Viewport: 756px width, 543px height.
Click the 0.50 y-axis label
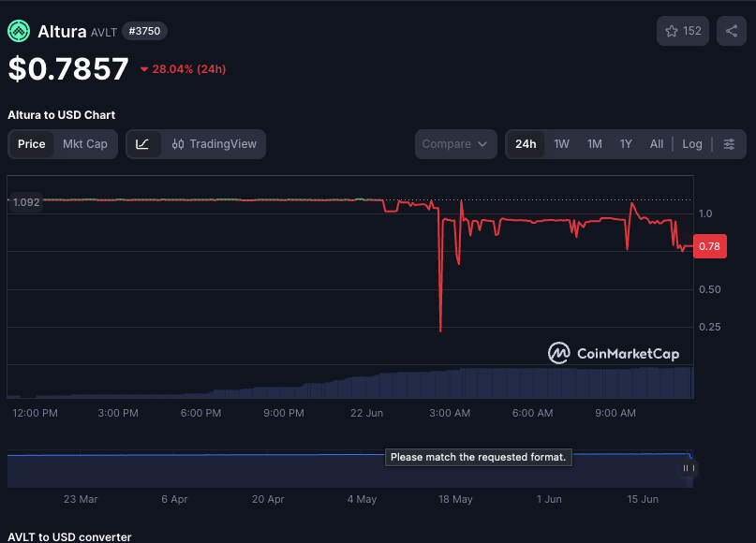click(x=710, y=289)
